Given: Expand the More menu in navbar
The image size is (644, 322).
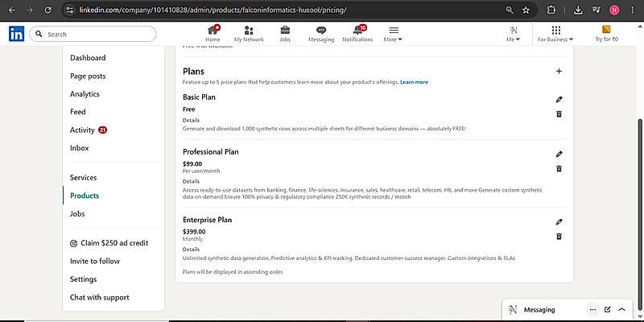Looking at the screenshot, I should tap(393, 34).
